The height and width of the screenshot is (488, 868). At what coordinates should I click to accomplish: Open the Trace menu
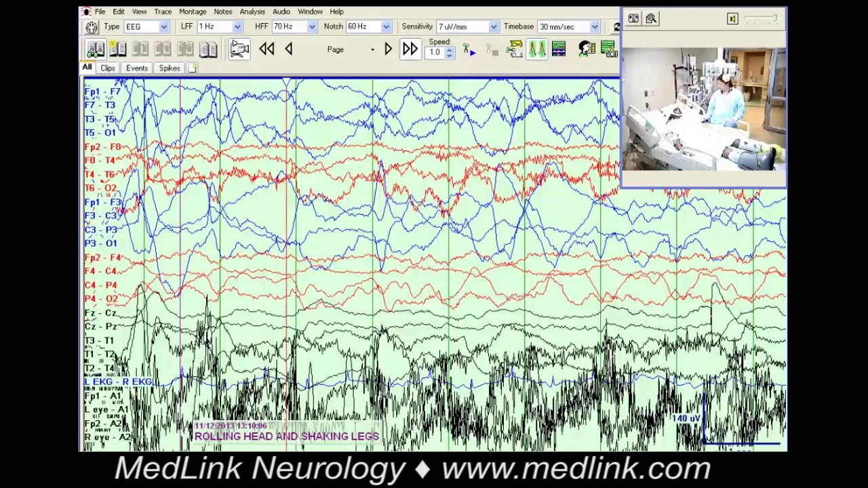coord(163,12)
